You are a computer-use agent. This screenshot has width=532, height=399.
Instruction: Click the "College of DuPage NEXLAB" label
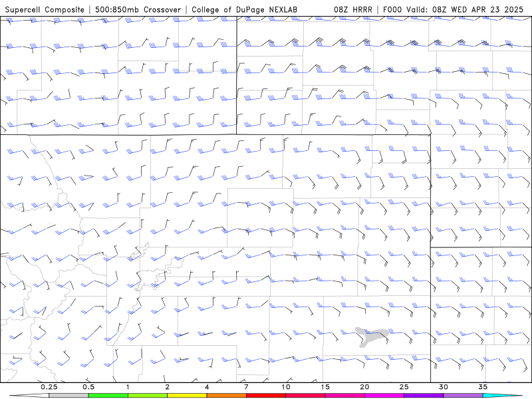click(244, 9)
